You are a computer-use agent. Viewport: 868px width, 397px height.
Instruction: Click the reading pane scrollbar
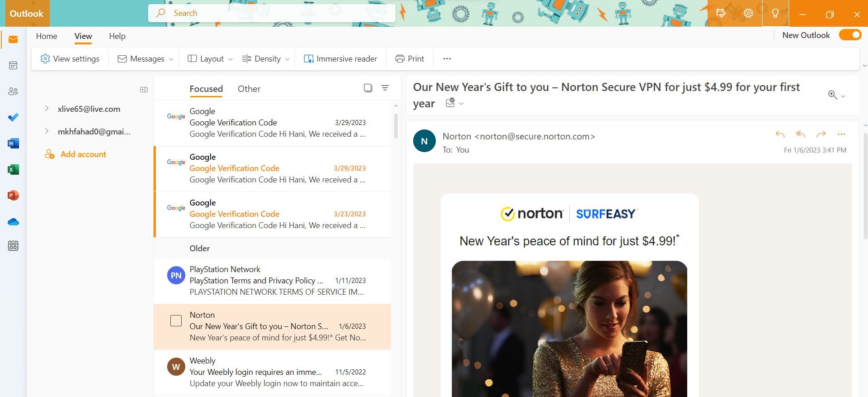pos(865,186)
